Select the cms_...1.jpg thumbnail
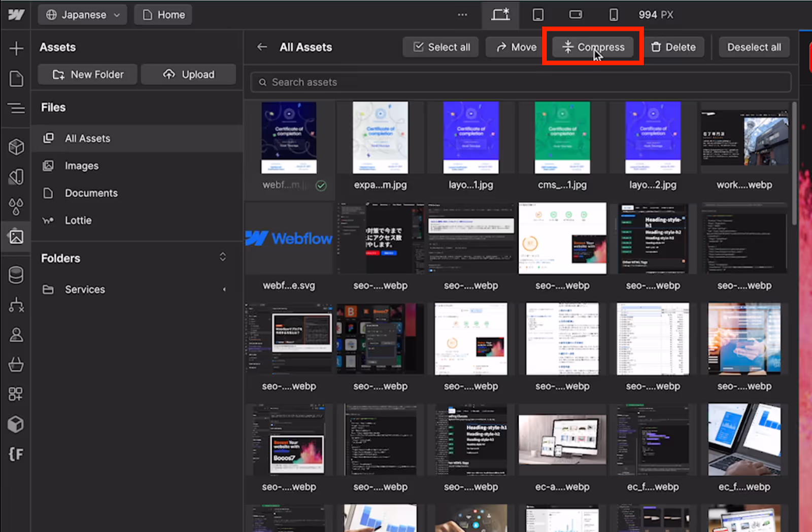This screenshot has width=812, height=532. tap(562, 138)
